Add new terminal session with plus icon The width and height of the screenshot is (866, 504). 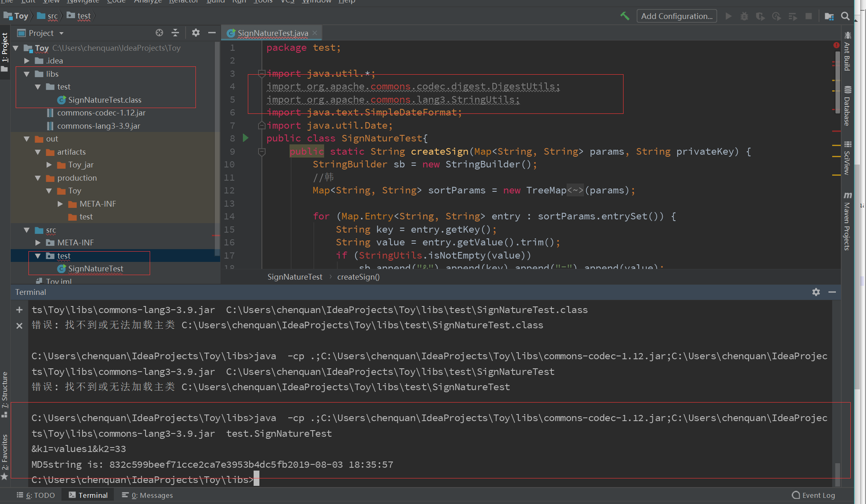point(19,310)
